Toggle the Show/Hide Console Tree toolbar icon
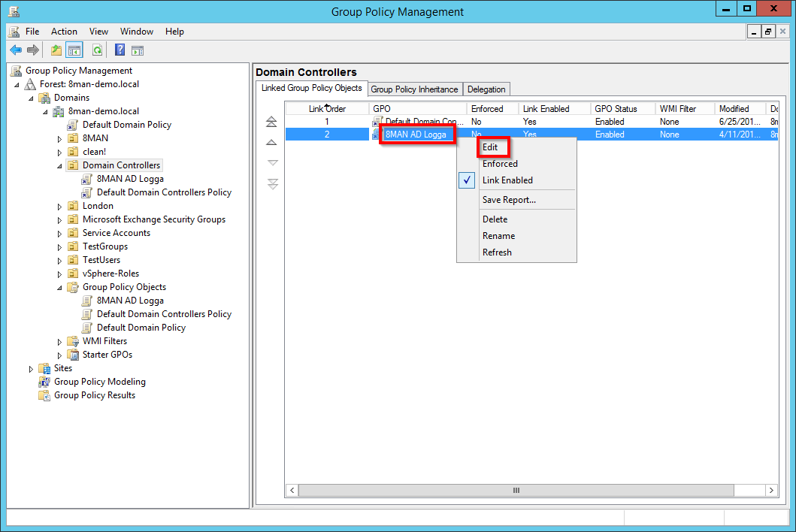 [74, 50]
